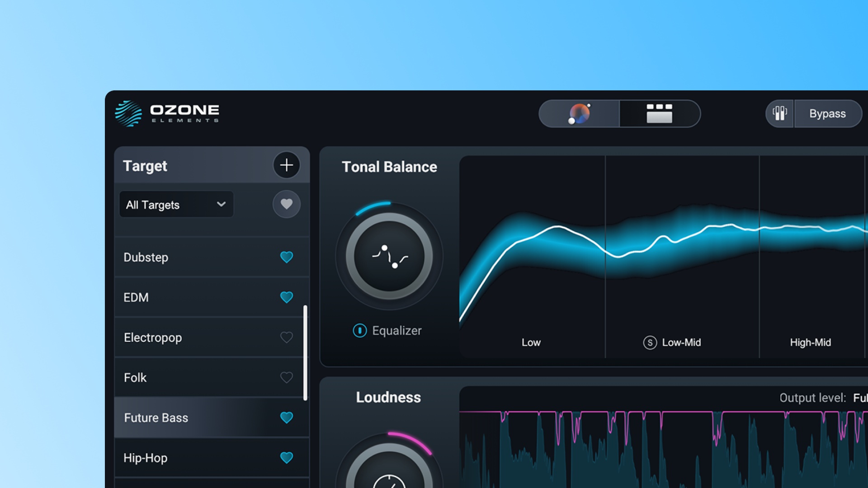The image size is (868, 488).
Task: Add a new target with plus button
Action: [x=286, y=165]
